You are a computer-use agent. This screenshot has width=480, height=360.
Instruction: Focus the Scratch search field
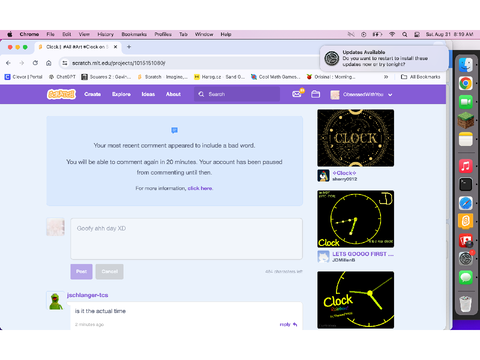[x=237, y=94]
